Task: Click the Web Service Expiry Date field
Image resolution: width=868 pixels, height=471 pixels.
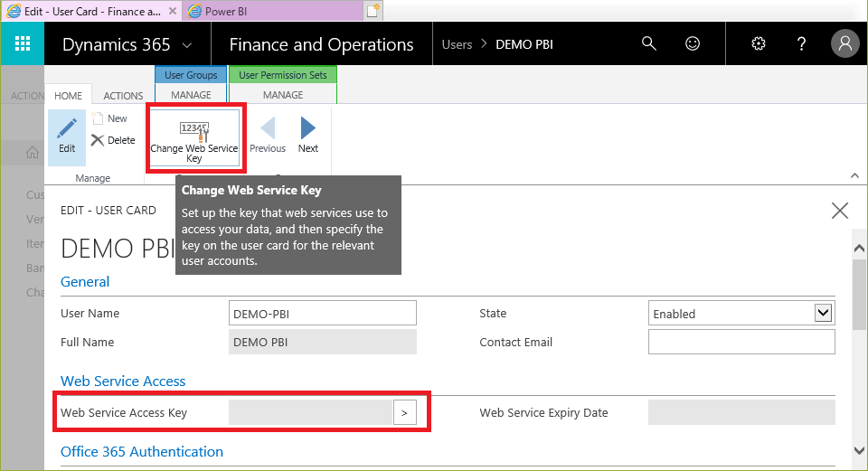Action: coord(741,413)
